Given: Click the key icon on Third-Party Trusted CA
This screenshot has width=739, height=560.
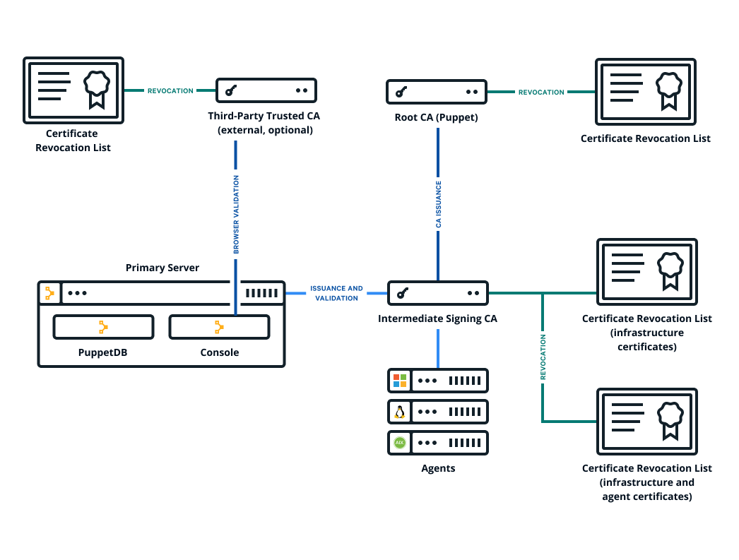Looking at the screenshot, I should (x=230, y=90).
